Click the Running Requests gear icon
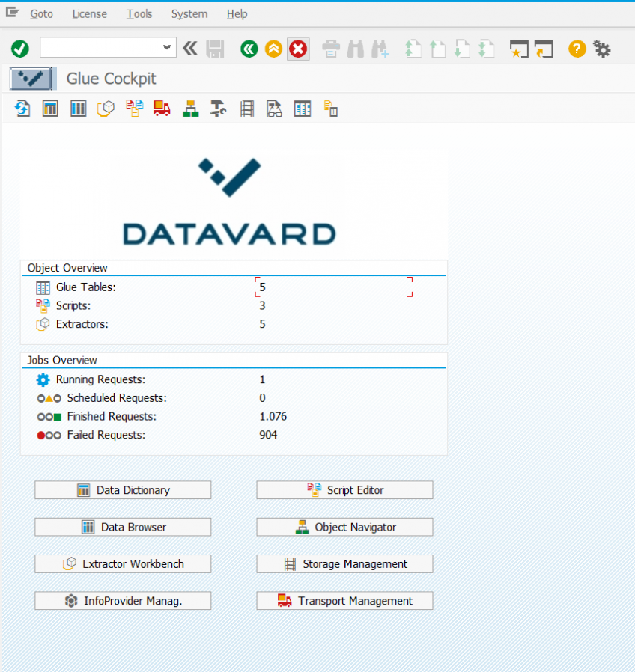Viewport: 635px width, 672px height. (43, 379)
